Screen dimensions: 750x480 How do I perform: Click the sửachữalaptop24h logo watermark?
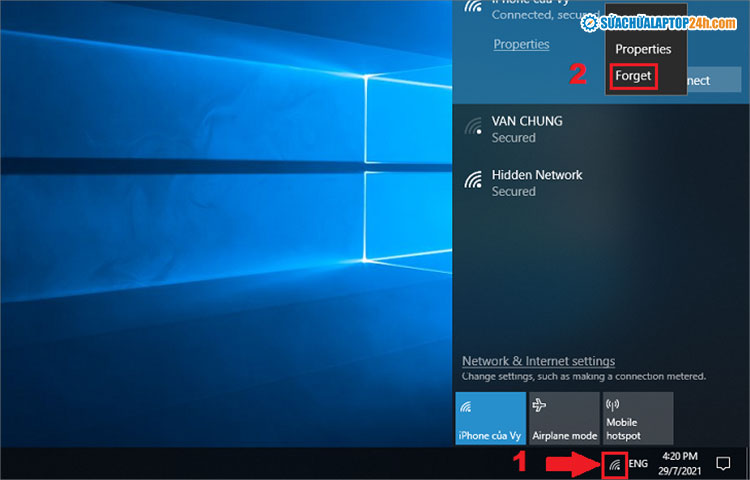click(658, 22)
